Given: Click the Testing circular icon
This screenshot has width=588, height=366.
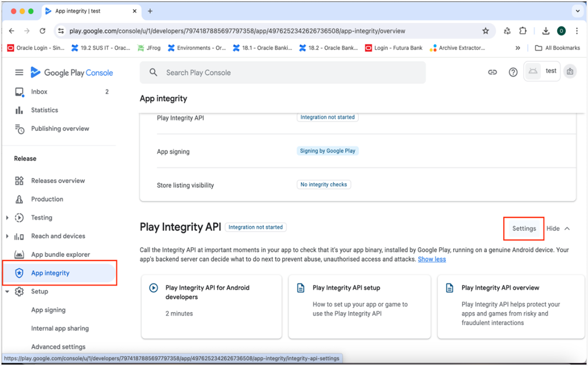Looking at the screenshot, I should point(20,218).
